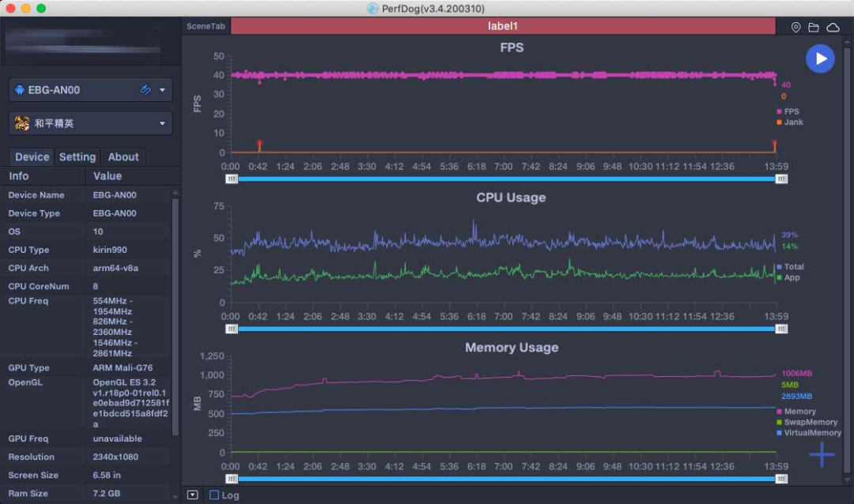Open the folder icon in top bar
Screen dimensions: 854x504
pyautogui.click(x=814, y=27)
